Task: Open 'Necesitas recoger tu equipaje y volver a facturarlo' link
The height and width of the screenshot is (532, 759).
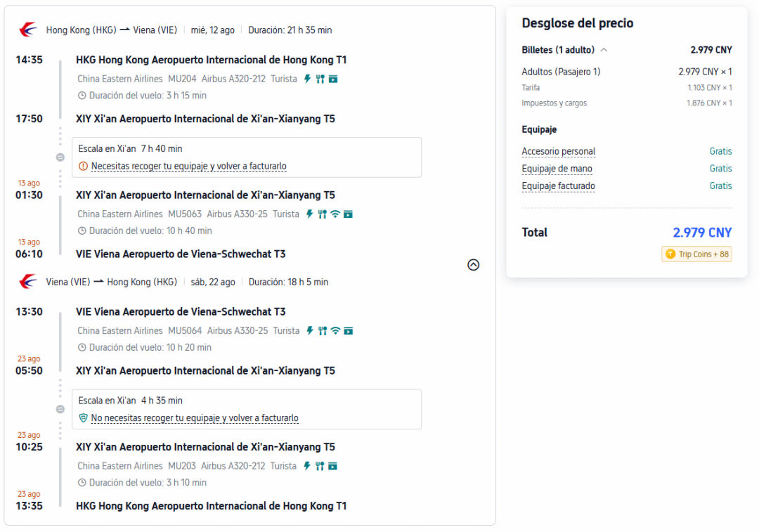Action: coord(189,166)
